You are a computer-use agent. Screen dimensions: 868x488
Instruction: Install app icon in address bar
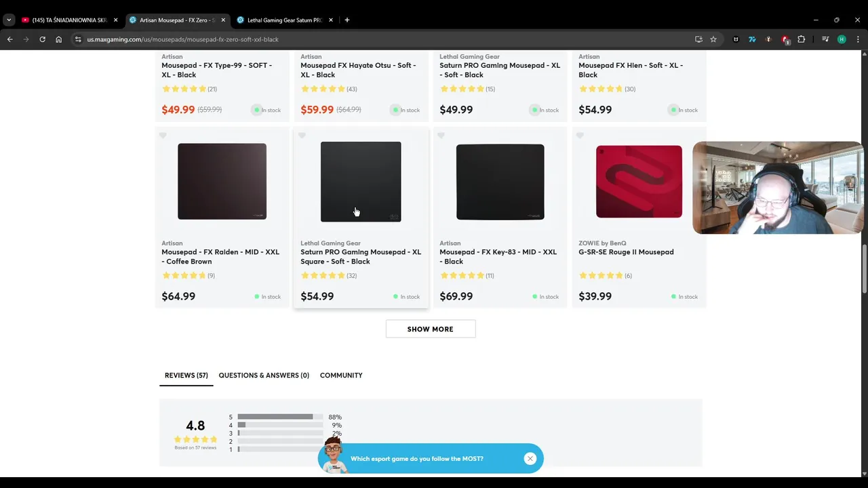[698, 39]
